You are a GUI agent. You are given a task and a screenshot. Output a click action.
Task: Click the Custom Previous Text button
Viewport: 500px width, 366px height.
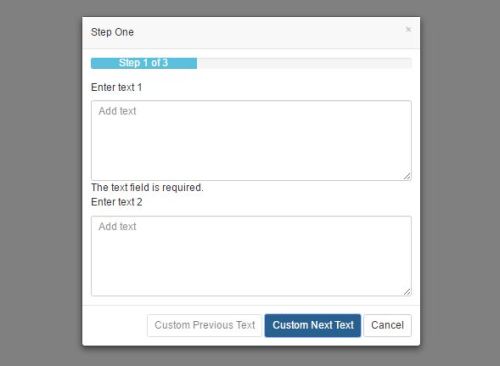(x=205, y=325)
